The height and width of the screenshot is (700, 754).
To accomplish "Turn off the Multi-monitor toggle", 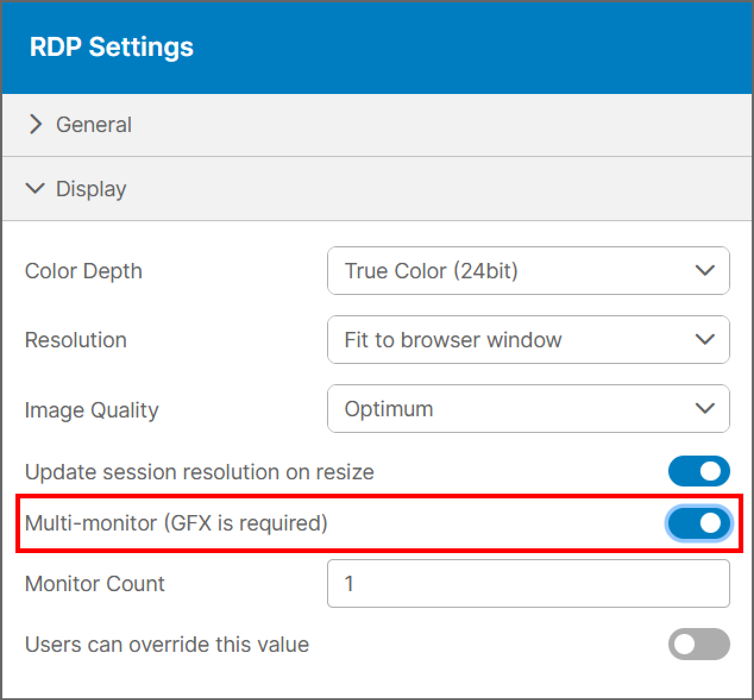I will click(x=699, y=523).
